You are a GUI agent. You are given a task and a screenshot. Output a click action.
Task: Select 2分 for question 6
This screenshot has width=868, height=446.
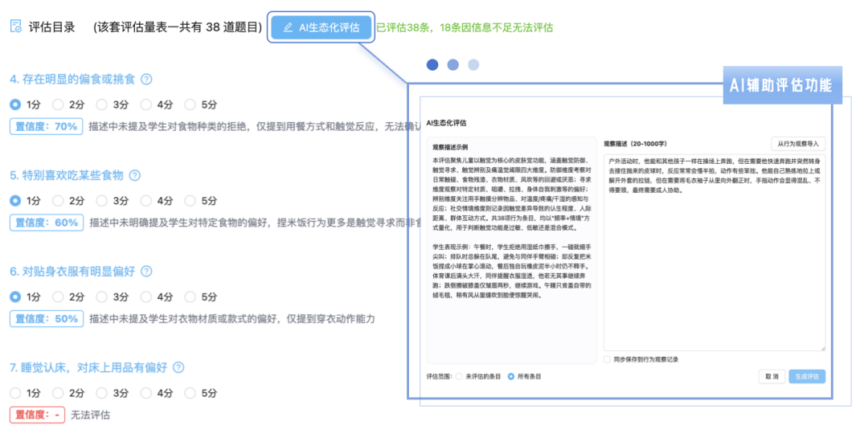coord(58,297)
